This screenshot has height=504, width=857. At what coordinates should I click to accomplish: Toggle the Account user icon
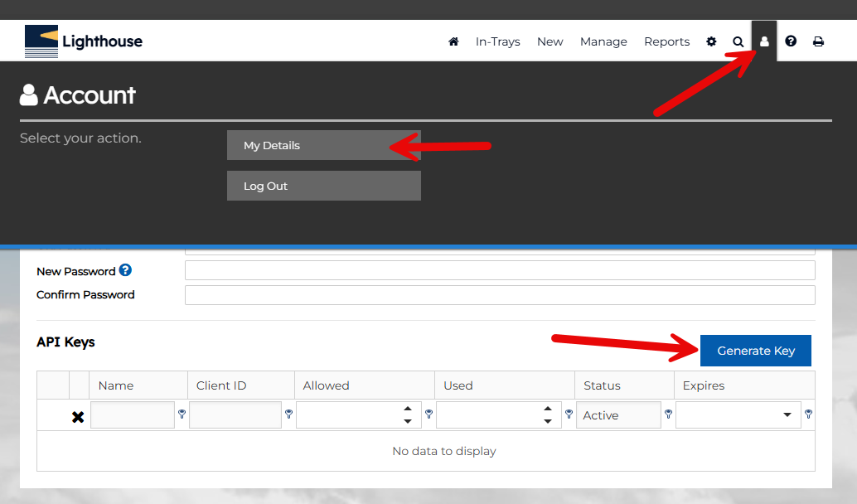click(x=764, y=41)
